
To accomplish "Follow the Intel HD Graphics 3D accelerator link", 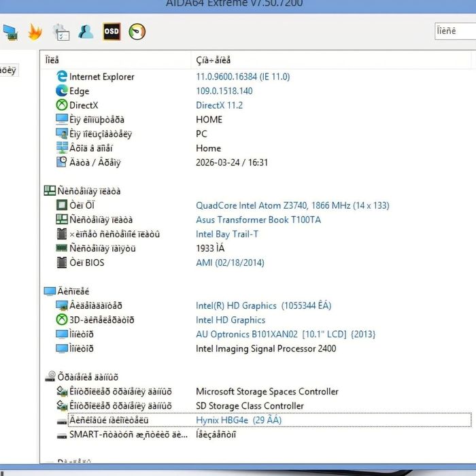I will click(231, 320).
